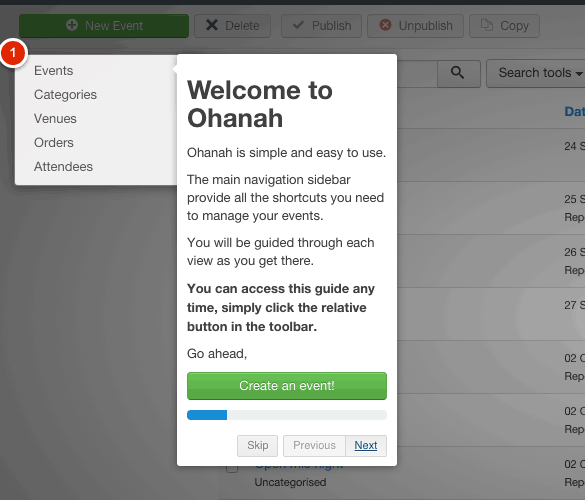Open Categories in the sidebar
The height and width of the screenshot is (500, 585).
coord(65,95)
